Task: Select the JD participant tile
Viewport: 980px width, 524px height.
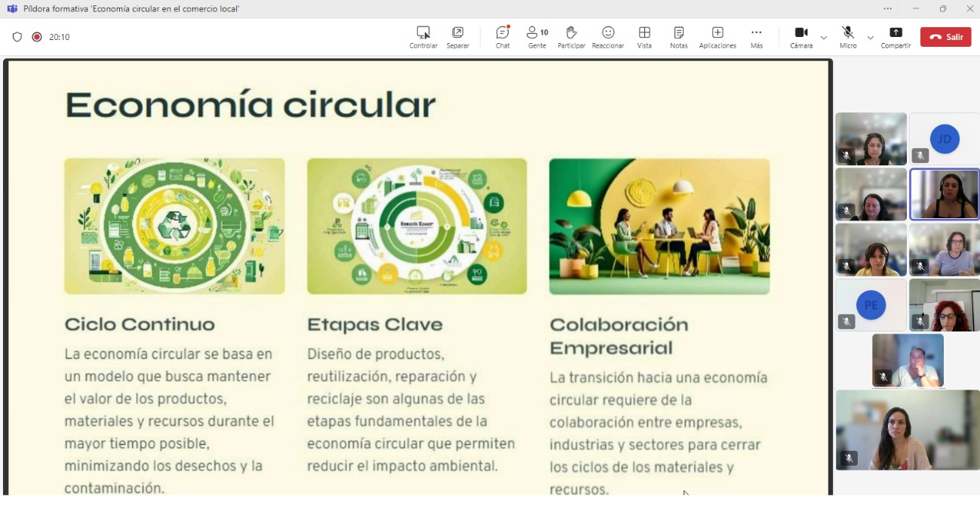Action: [945, 139]
